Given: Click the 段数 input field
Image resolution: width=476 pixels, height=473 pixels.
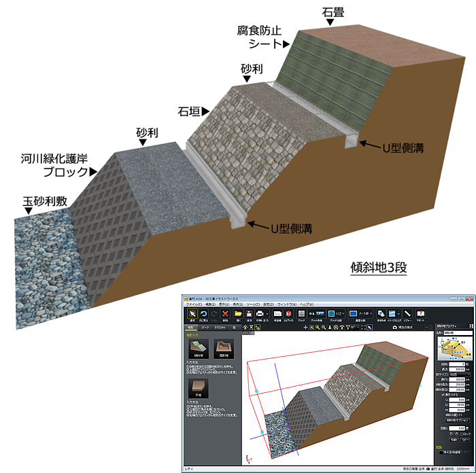Looking at the screenshot, I should pyautogui.click(x=457, y=364).
